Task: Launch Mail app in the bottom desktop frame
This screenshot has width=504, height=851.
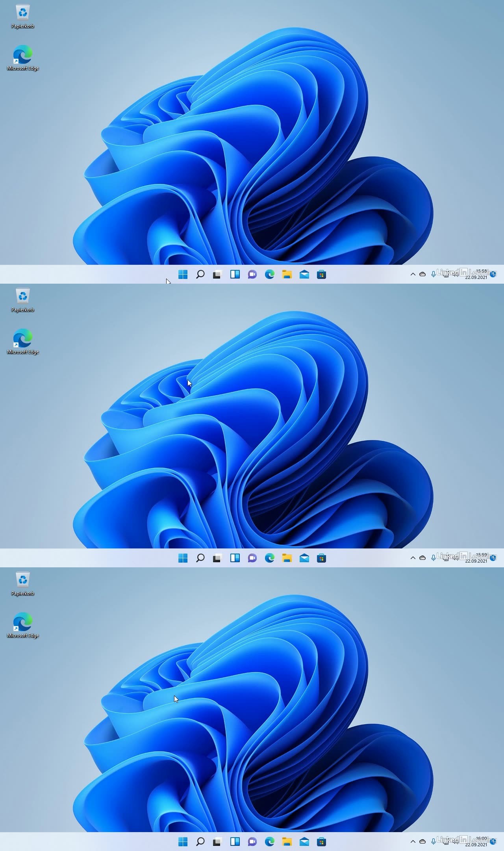Action: point(304,842)
